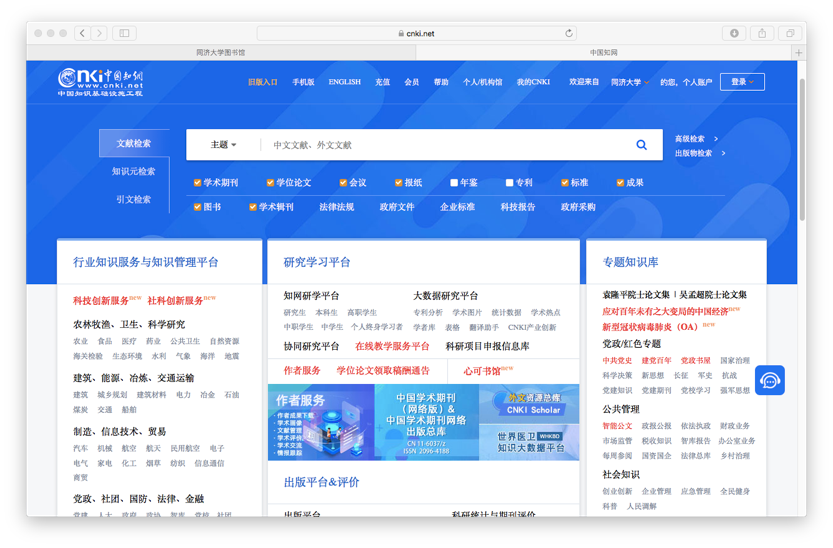This screenshot has height=548, width=833.
Task: Click the CNKI logo in header
Action: [x=100, y=81]
